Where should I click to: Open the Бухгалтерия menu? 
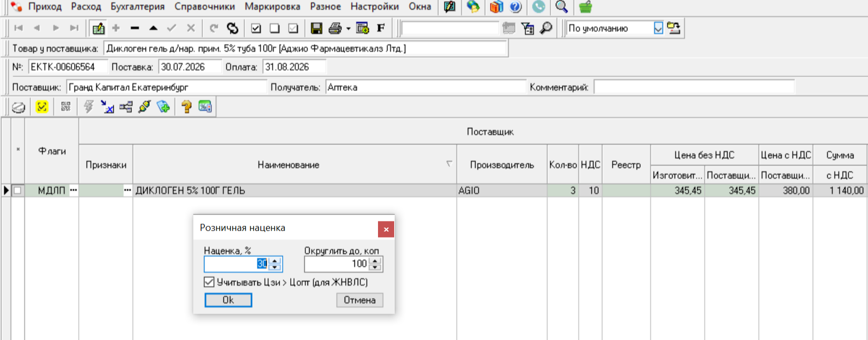tap(137, 6)
